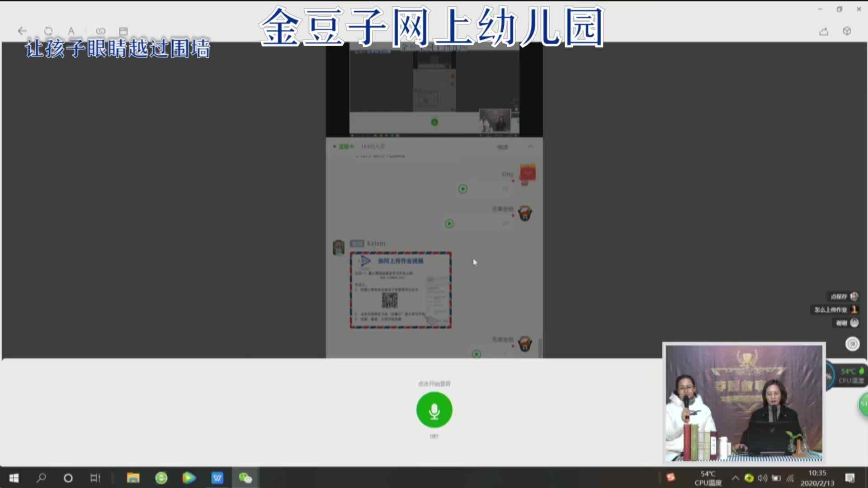
Task: Open the volume control in the system tray
Action: (763, 478)
